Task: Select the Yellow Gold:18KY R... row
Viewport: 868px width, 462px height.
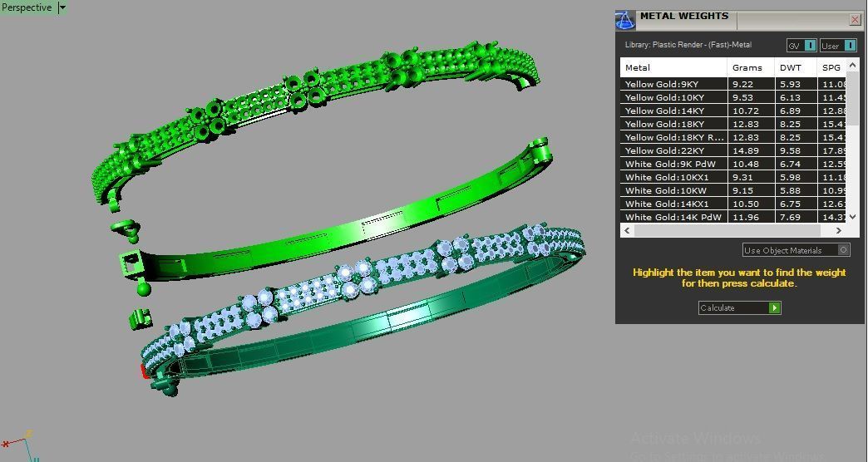Action: [x=734, y=137]
